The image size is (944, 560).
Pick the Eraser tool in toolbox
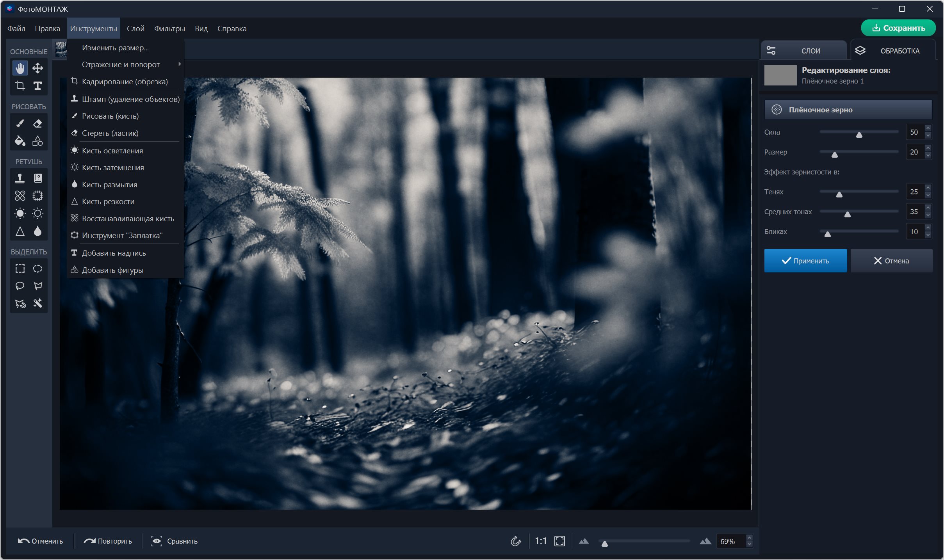pyautogui.click(x=37, y=124)
